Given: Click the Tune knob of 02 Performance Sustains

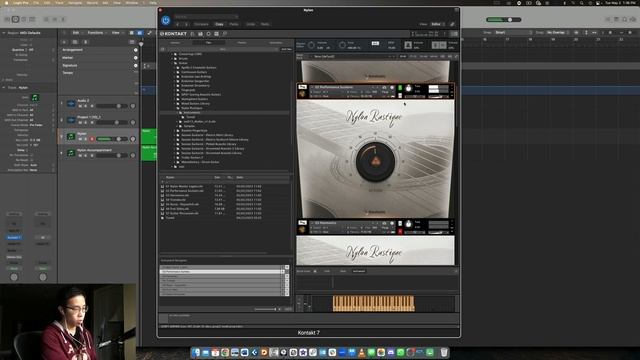Looking at the screenshot, I should point(408,89).
